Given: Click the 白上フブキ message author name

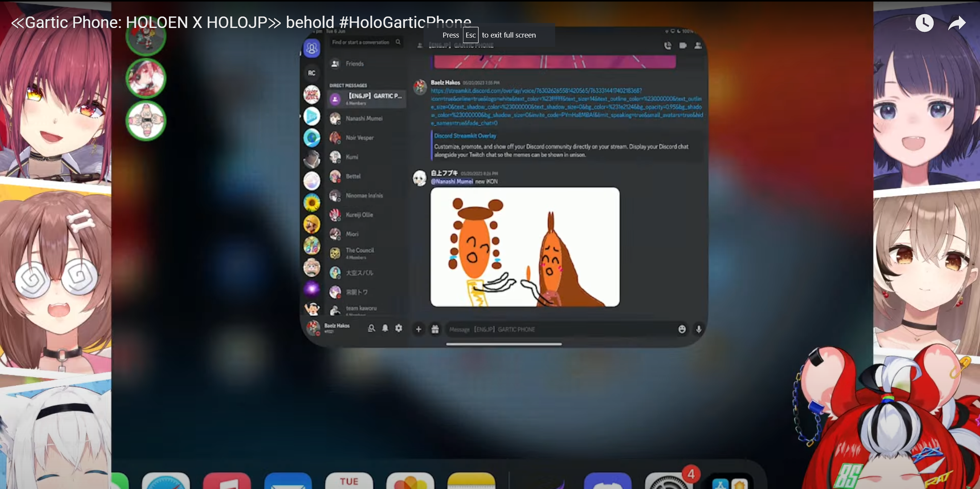Looking at the screenshot, I should pyautogui.click(x=444, y=173).
